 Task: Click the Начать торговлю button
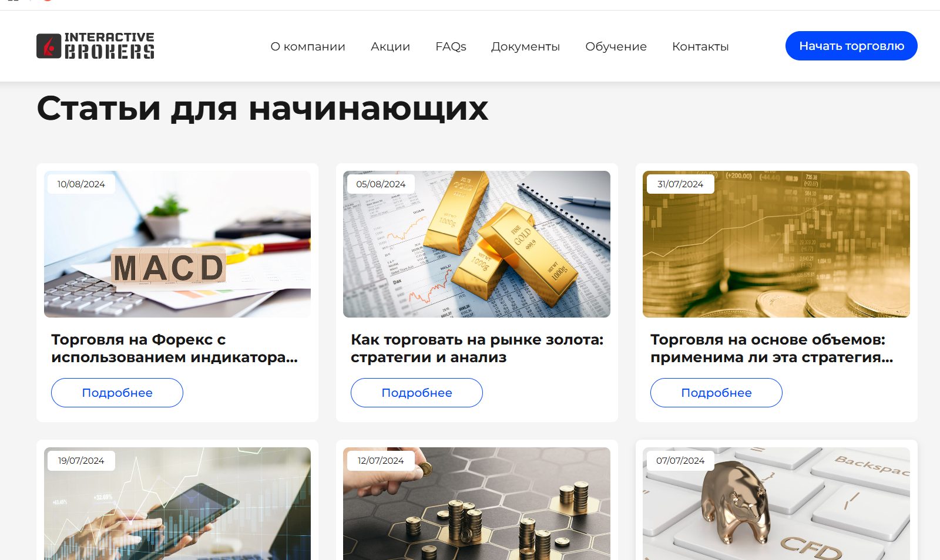click(851, 46)
